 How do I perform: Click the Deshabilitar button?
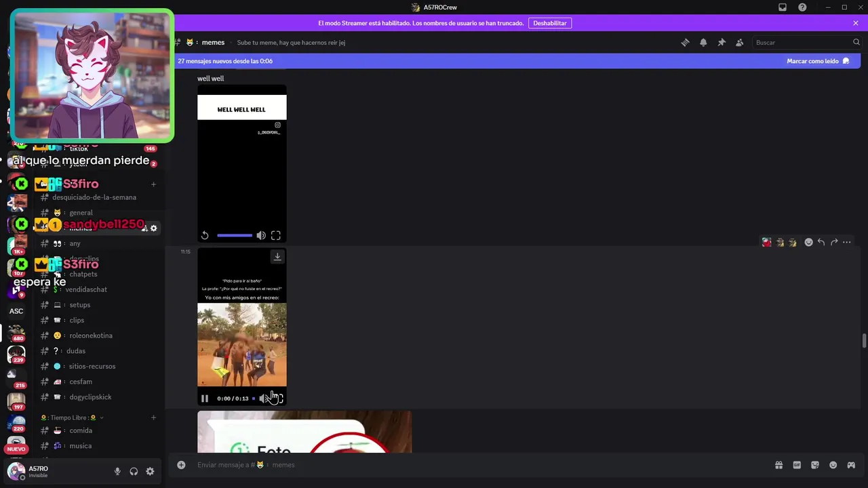[x=549, y=23]
